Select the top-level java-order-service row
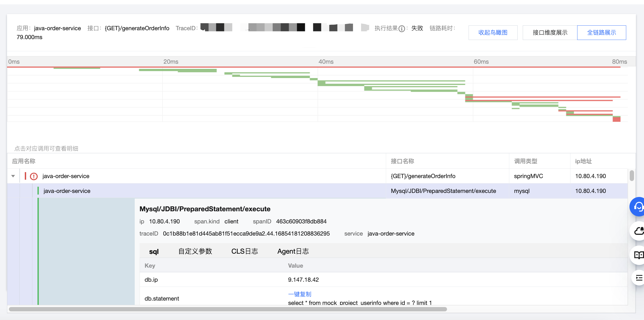Viewport: 644px width, 320px height. coord(317,176)
